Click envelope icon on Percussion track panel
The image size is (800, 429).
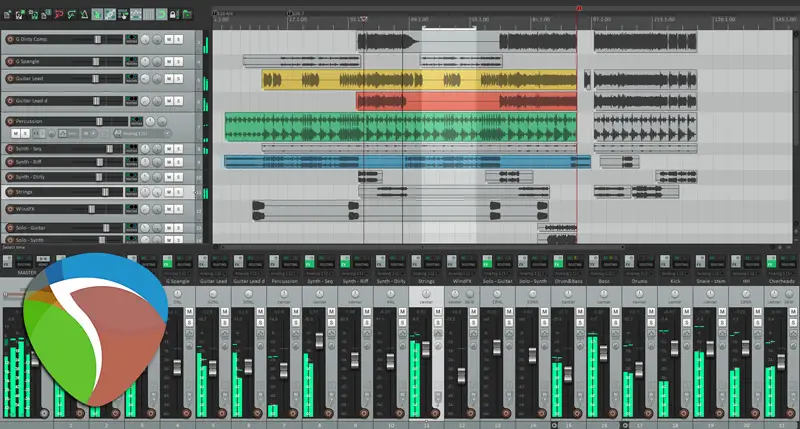(x=62, y=134)
